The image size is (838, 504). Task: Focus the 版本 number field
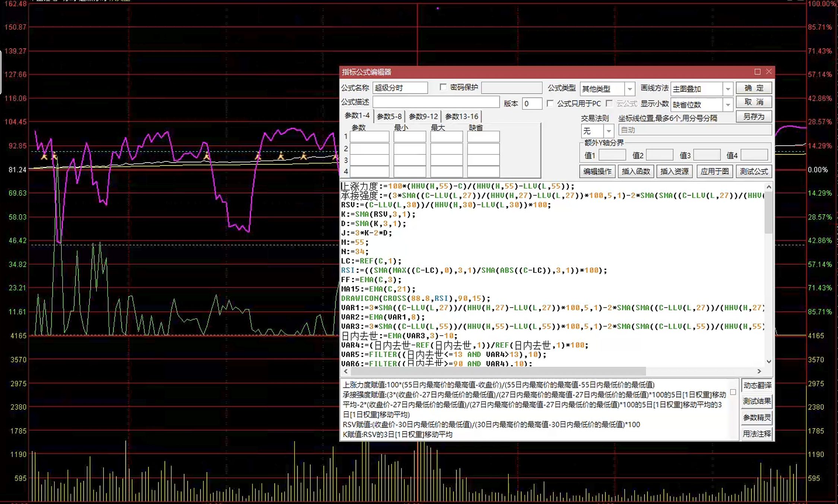click(532, 103)
